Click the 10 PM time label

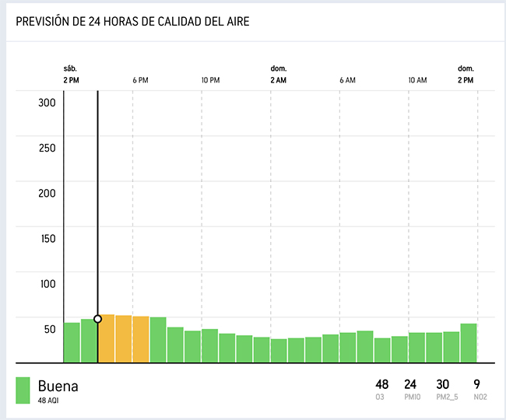tap(210, 80)
